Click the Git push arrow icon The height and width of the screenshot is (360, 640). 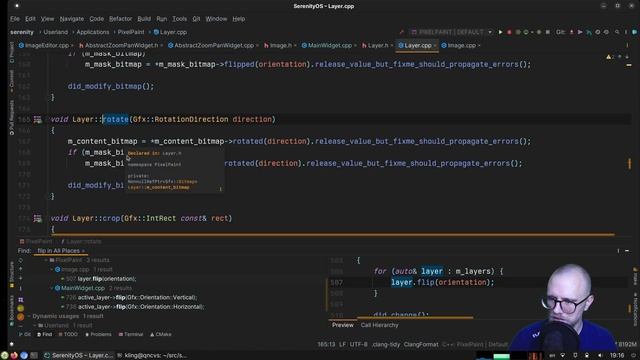coord(589,32)
